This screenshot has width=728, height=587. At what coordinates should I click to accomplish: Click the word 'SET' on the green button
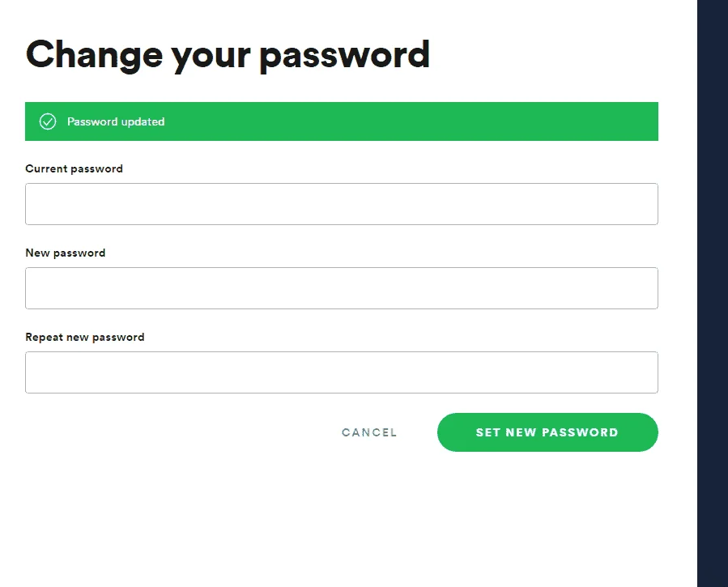pos(488,432)
